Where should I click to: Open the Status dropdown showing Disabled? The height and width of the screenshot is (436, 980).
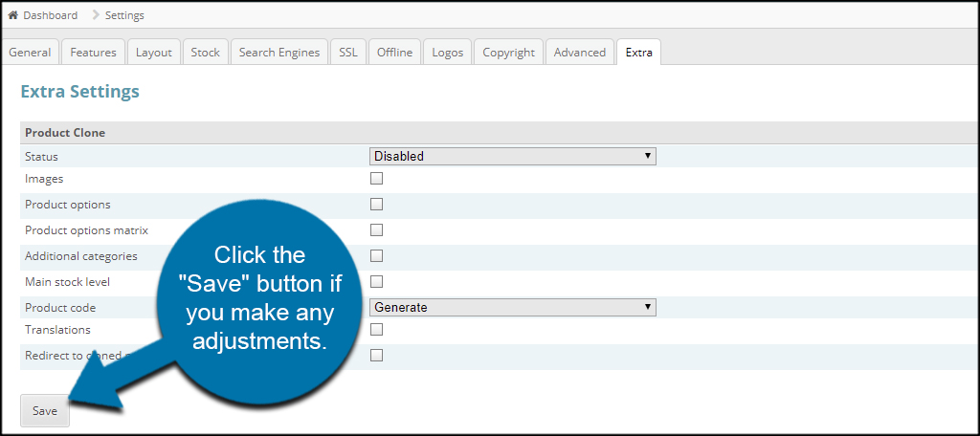coord(513,156)
